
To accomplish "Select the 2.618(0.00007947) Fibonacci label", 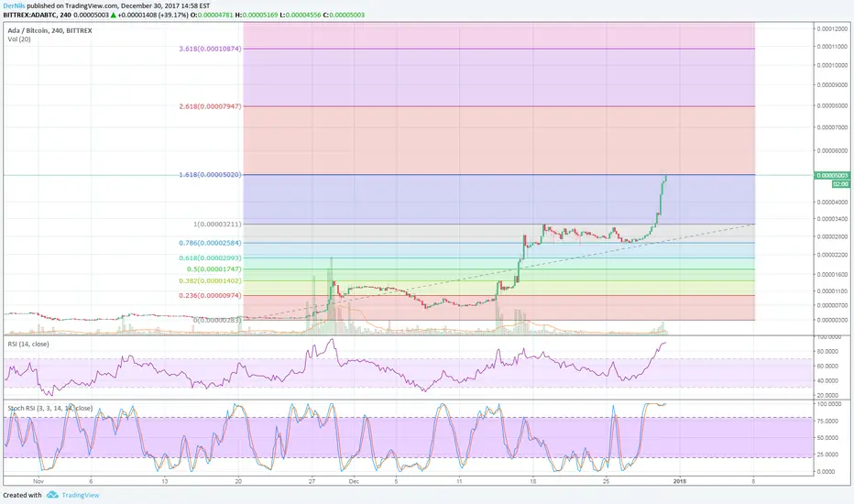I will [210, 106].
